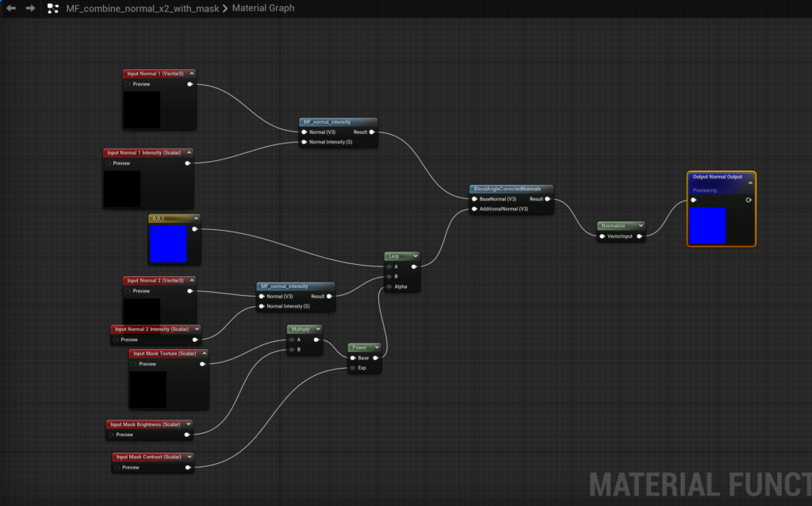
Task: Click Result pin of upper MF_normal_intensity
Action: point(372,132)
